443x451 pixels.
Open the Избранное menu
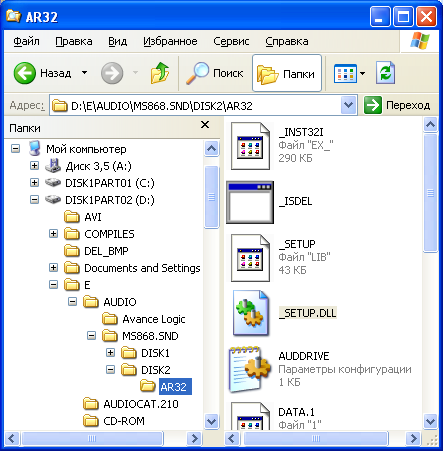(170, 41)
